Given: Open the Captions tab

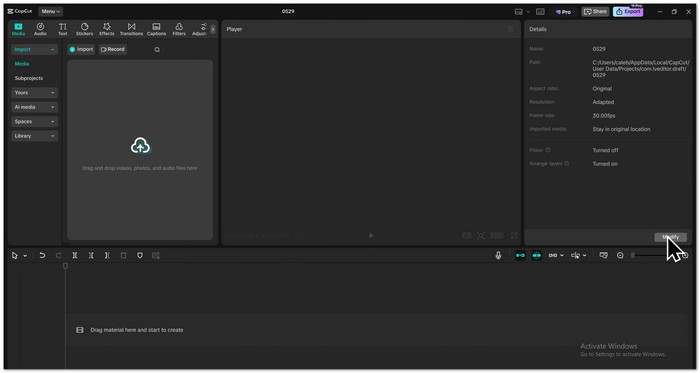Looking at the screenshot, I should pyautogui.click(x=156, y=29).
